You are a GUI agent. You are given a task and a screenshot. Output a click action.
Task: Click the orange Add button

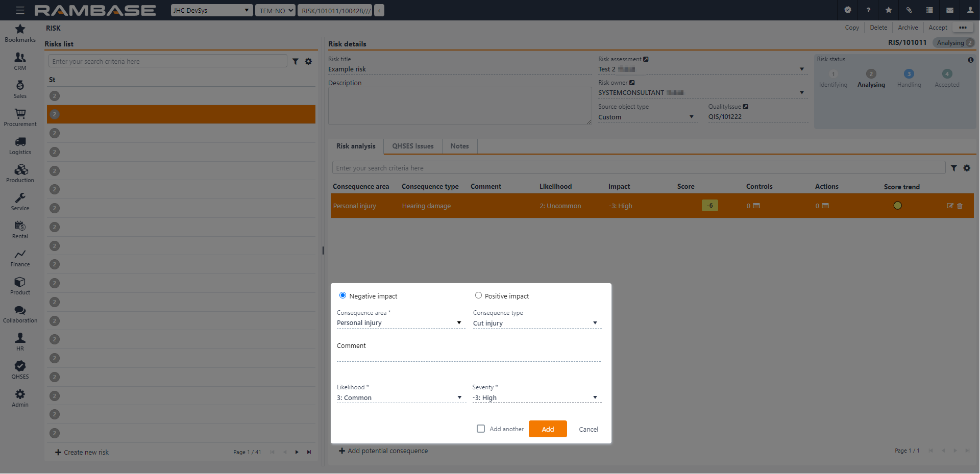pyautogui.click(x=548, y=429)
